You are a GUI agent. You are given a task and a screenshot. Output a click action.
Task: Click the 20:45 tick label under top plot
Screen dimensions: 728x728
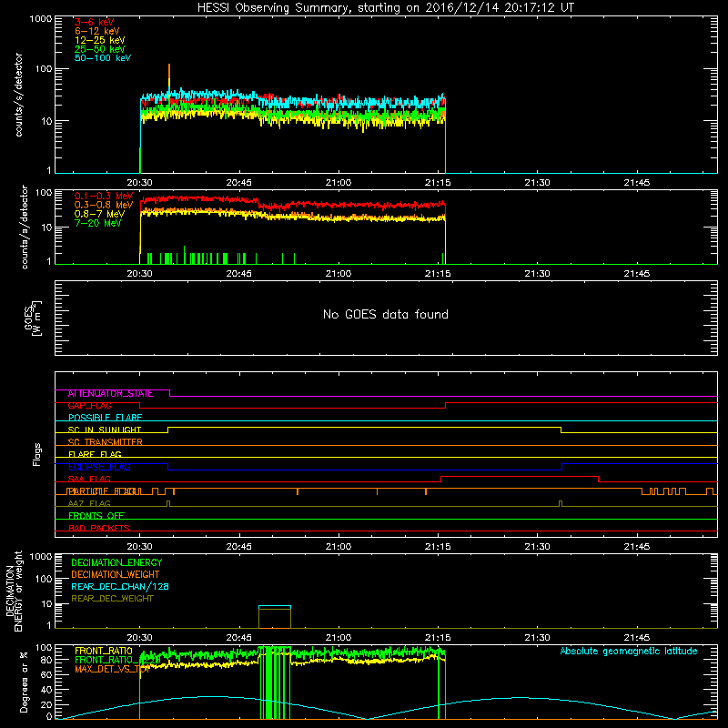coord(238,183)
